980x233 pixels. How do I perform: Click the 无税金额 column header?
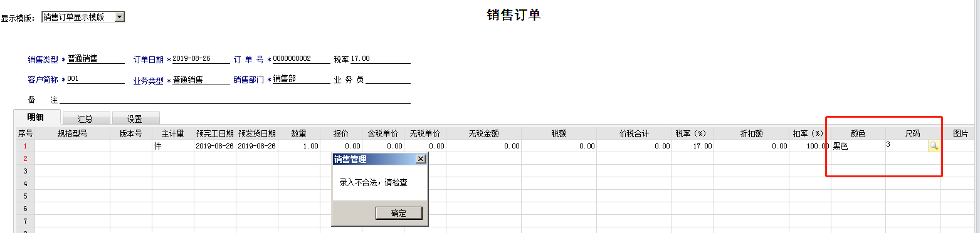click(483, 133)
